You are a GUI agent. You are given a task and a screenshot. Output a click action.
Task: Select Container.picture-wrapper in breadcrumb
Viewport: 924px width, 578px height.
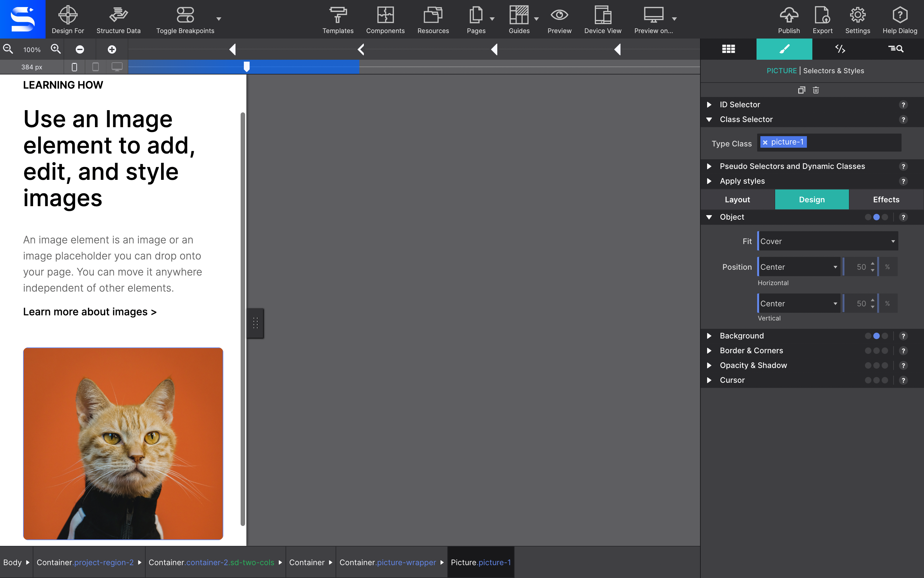(x=388, y=562)
